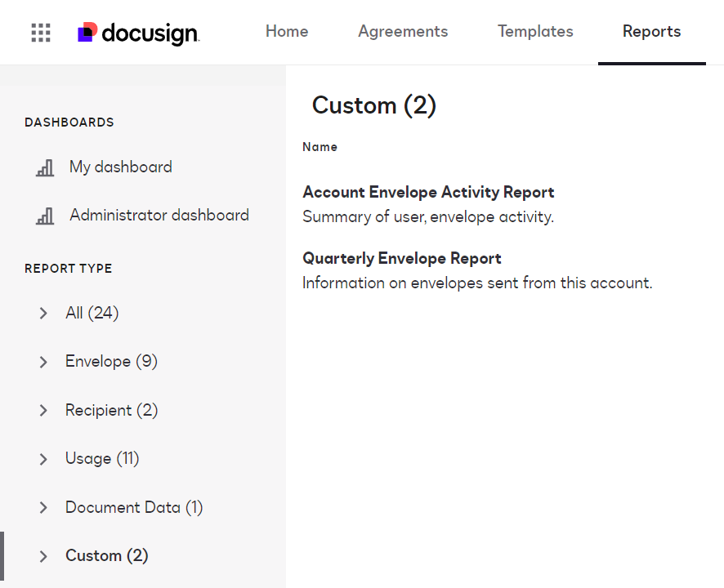
Task: Expand the Envelope (9) chevron
Action: pyautogui.click(x=43, y=362)
